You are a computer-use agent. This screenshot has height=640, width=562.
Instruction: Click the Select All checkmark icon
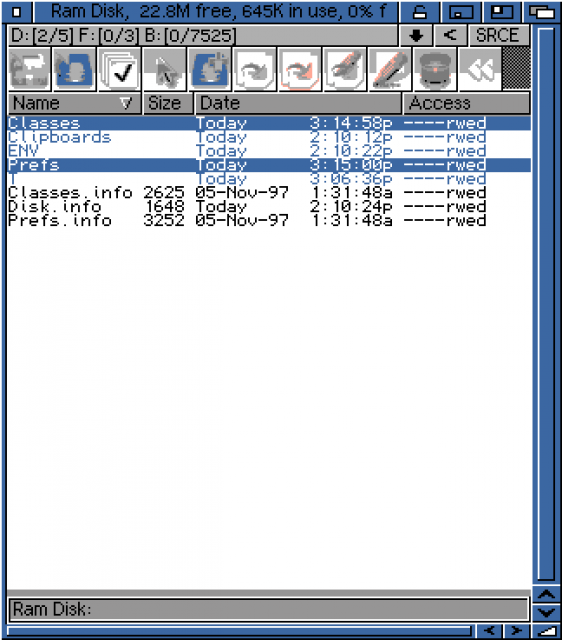tap(120, 69)
